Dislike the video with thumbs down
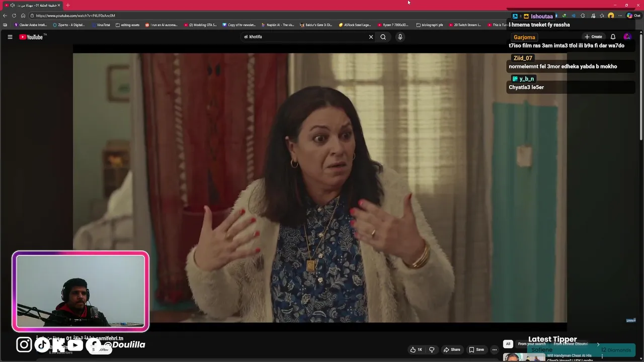The height and width of the screenshot is (362, 644). (432, 349)
